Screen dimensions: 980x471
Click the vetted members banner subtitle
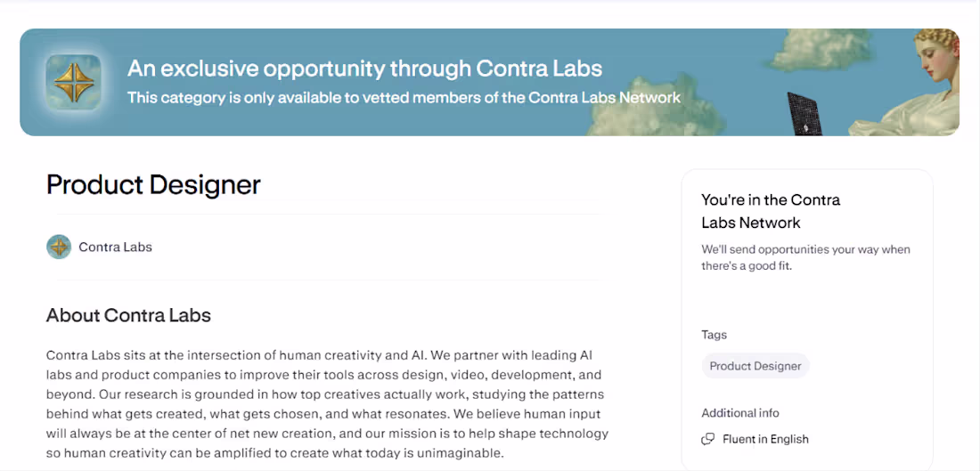pos(404,97)
